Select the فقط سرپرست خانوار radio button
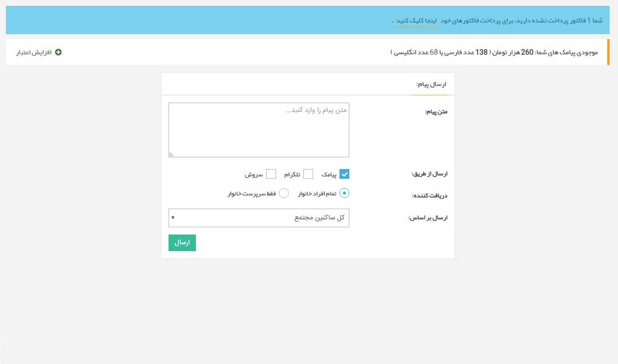 pyautogui.click(x=284, y=193)
